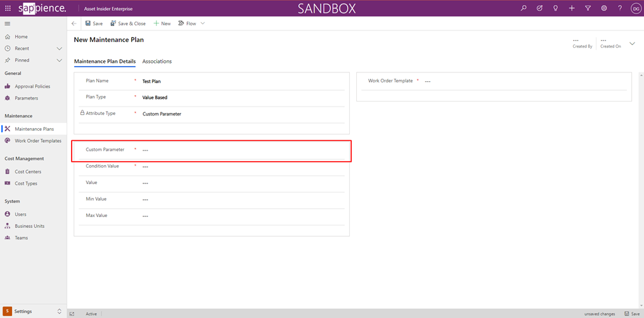
Task: Select the Maintenance Plan Details tab
Action: [x=105, y=62]
